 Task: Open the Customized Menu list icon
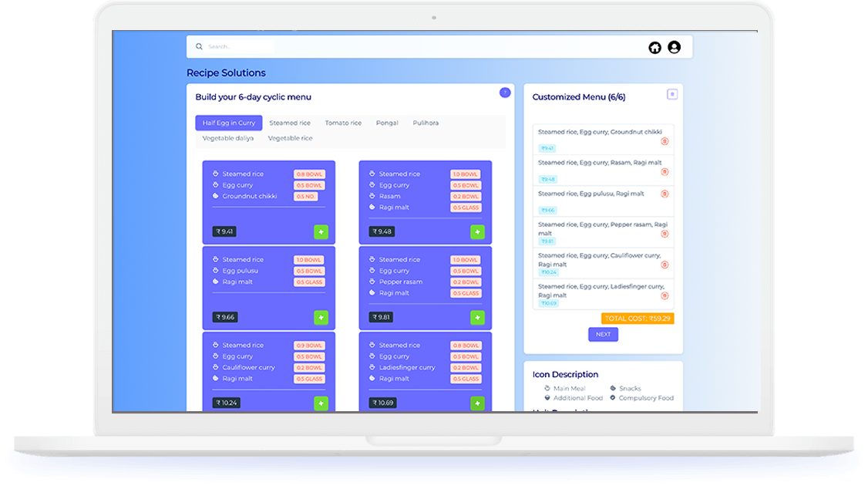tap(671, 94)
